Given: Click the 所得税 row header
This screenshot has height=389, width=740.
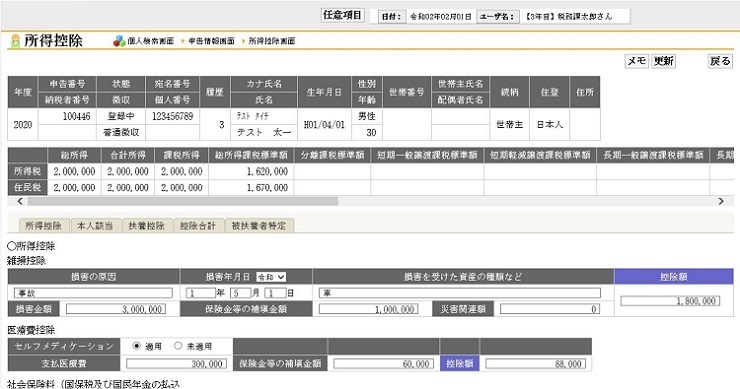Looking at the screenshot, I should (x=27, y=171).
